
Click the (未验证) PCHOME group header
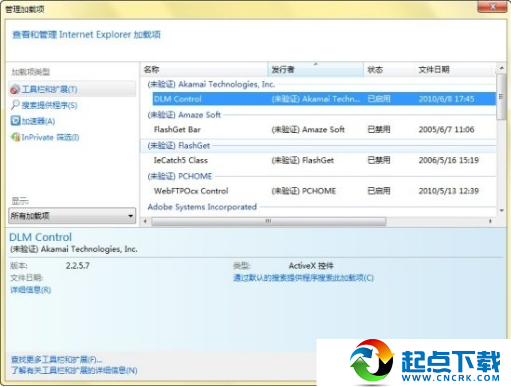[x=180, y=176]
